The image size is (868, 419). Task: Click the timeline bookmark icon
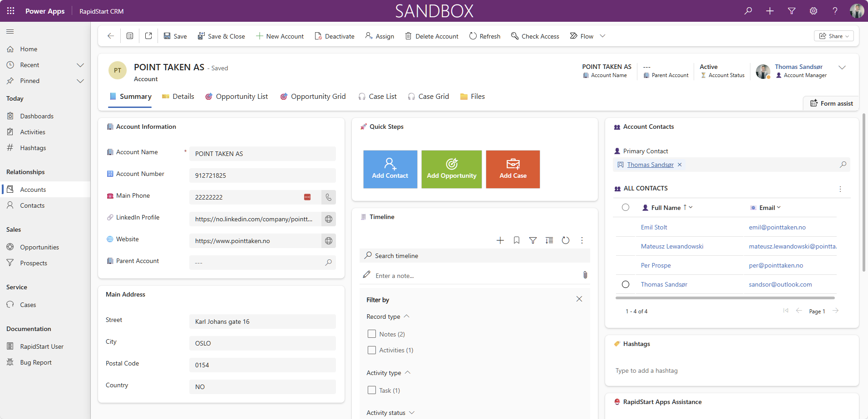click(x=517, y=240)
